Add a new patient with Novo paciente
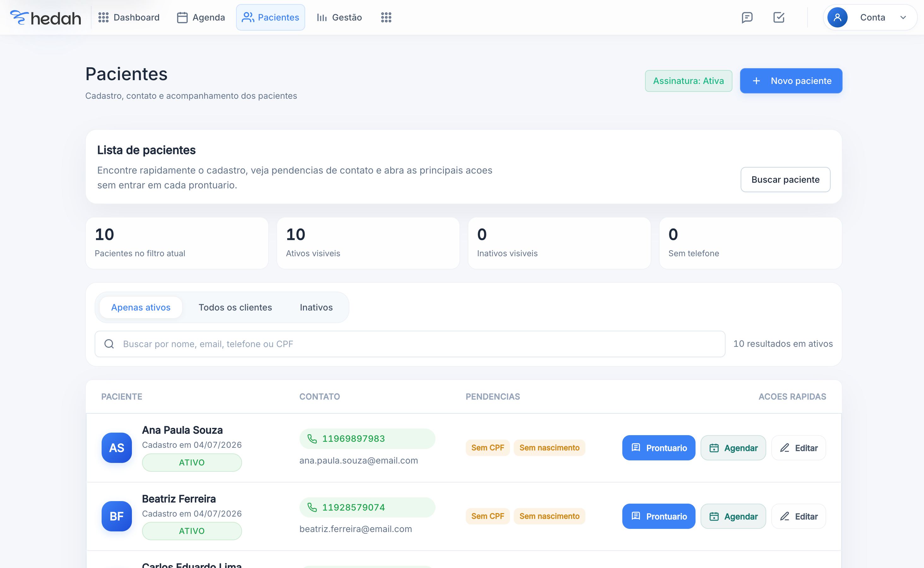The image size is (924, 568). tap(791, 81)
